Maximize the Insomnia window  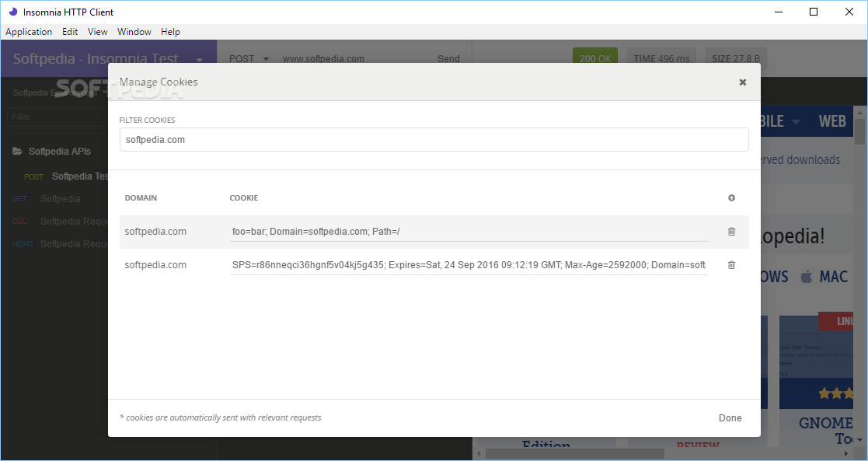813,12
